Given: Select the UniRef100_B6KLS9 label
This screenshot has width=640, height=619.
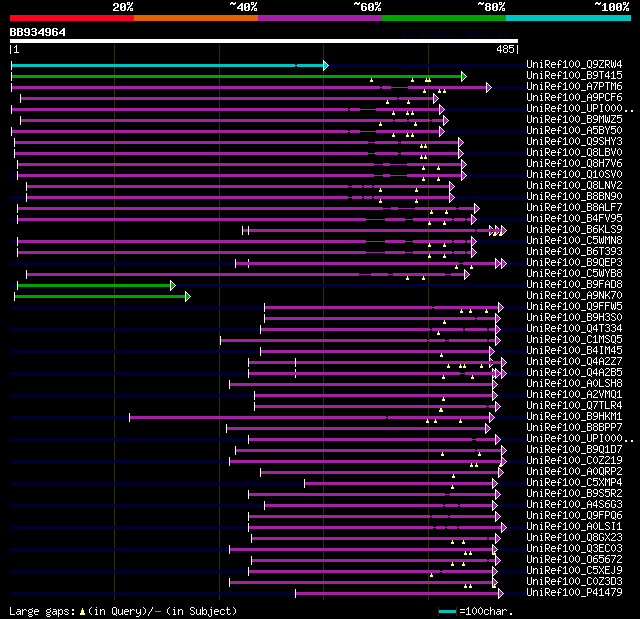Looking at the screenshot, I should 574,230.
